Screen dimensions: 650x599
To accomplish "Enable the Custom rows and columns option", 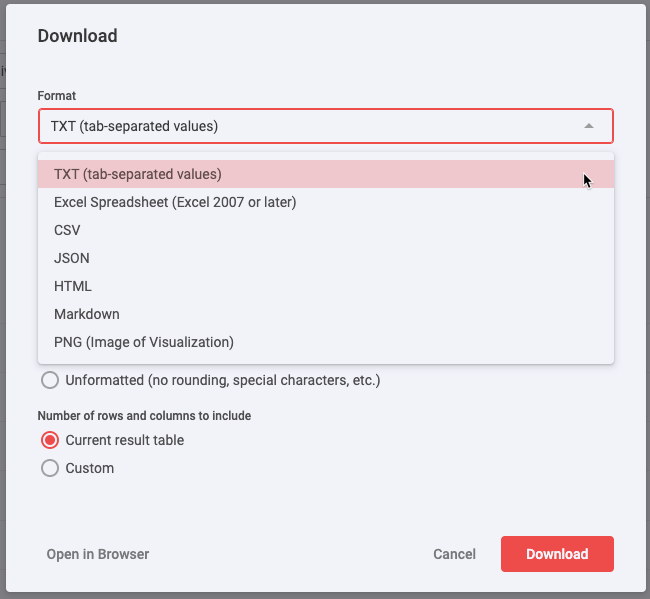I will (x=50, y=468).
